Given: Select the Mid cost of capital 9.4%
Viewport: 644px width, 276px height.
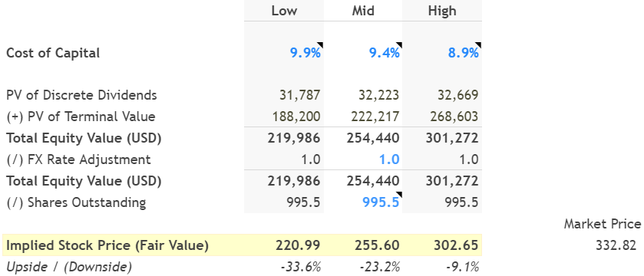Looking at the screenshot, I should (385, 53).
